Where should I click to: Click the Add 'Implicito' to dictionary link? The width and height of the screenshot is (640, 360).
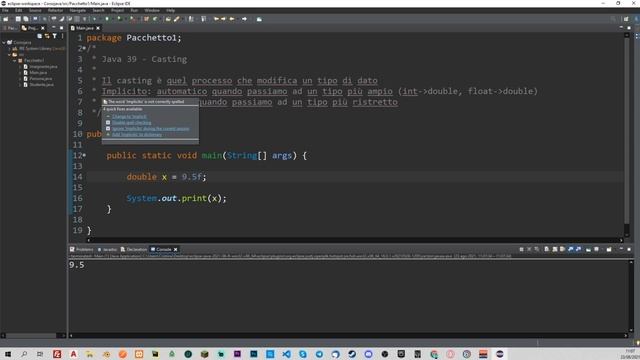[x=137, y=135]
